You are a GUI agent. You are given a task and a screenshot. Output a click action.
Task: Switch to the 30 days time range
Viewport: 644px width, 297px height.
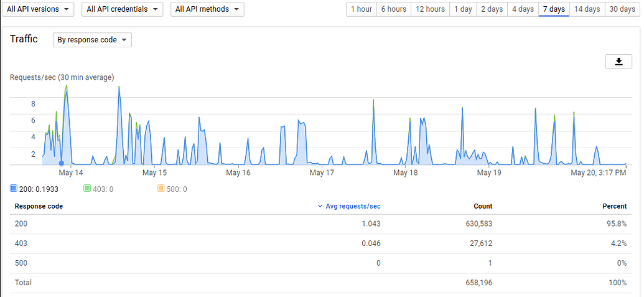(x=622, y=9)
